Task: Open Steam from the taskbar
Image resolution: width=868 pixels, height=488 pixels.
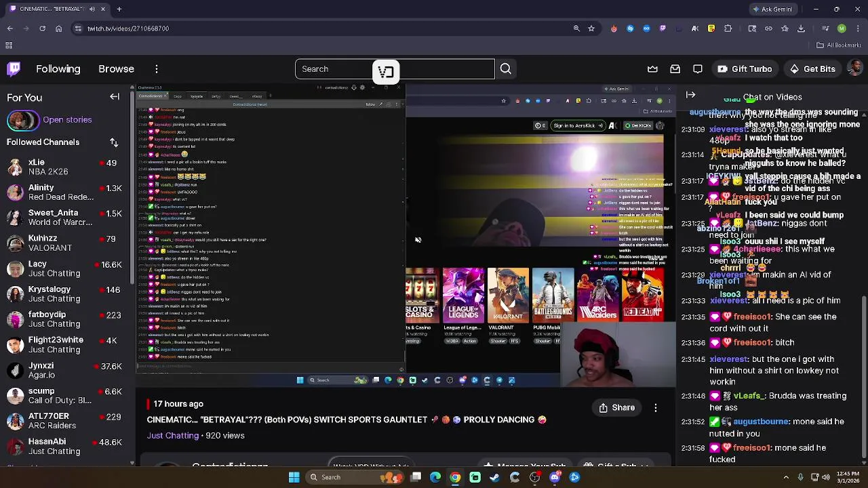Action: [x=494, y=477]
